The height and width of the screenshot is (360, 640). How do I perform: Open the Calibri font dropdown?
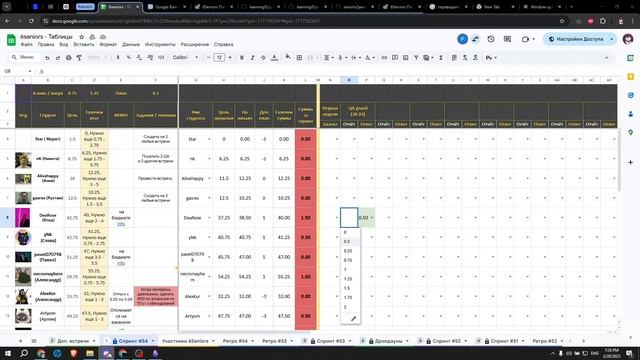click(186, 58)
